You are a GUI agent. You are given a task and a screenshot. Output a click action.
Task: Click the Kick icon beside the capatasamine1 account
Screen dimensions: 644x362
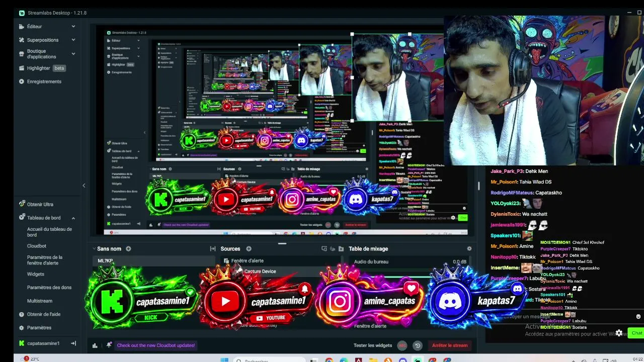coord(22,343)
